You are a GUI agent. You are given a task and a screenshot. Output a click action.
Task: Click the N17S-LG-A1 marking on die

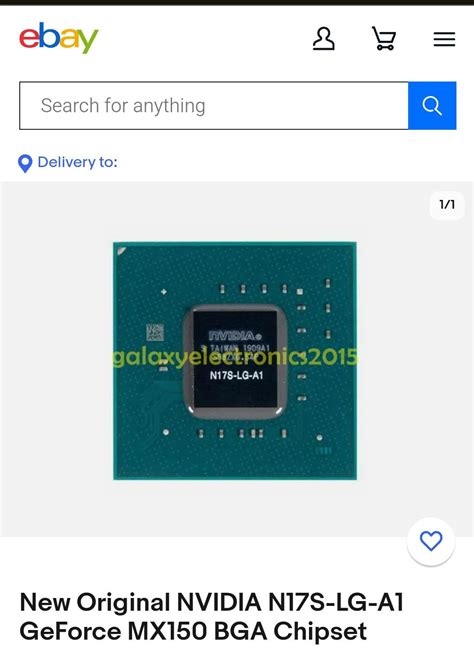[236, 375]
